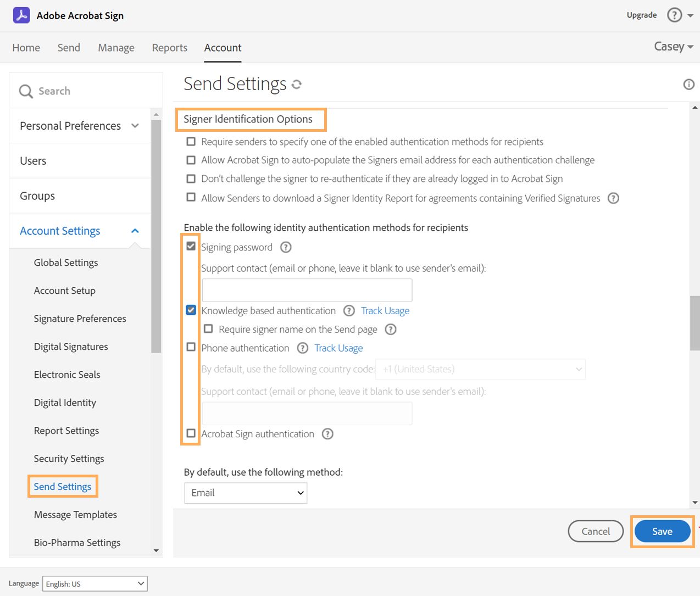The height and width of the screenshot is (596, 700).
Task: Open help icon for Acrobat Sign authentication
Action: click(x=327, y=434)
